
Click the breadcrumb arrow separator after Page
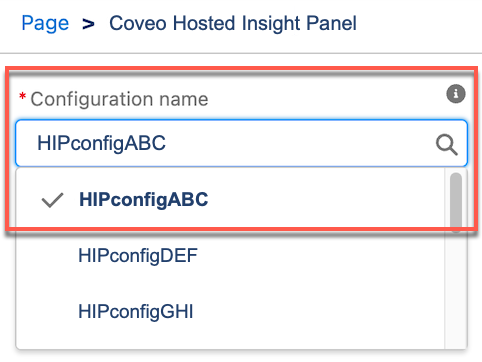tap(88, 24)
